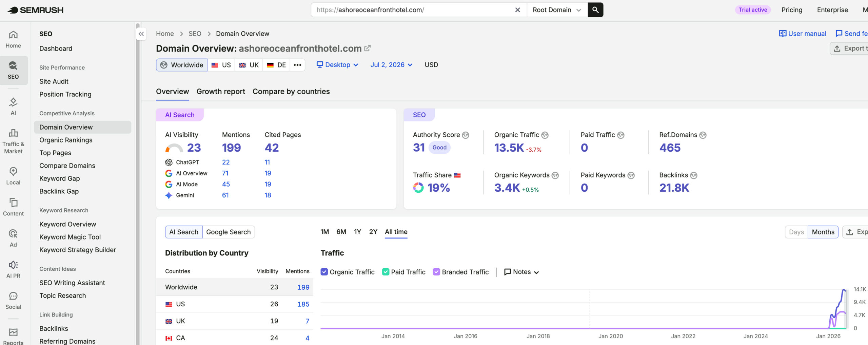
Task: Click SEO breadcrumb link
Action: [x=195, y=34]
